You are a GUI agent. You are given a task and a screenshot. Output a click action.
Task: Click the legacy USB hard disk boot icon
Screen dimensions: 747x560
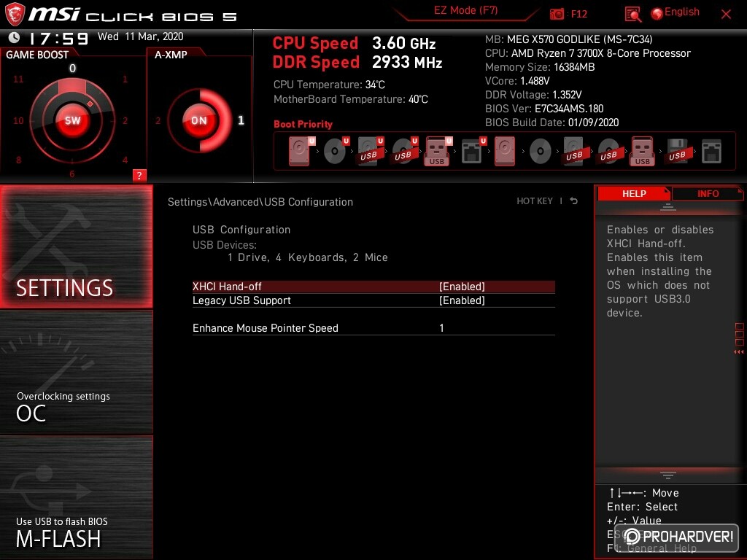(x=574, y=152)
